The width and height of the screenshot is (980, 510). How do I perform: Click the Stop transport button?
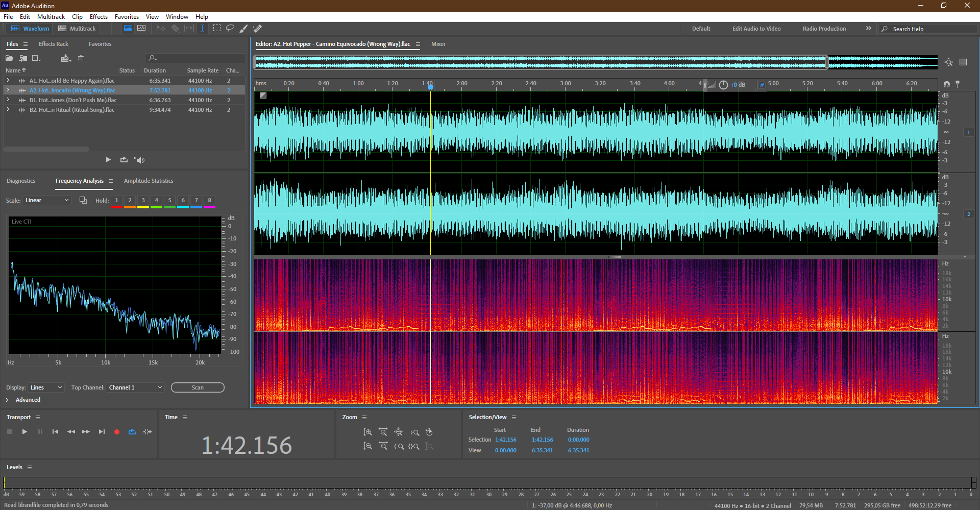point(9,432)
